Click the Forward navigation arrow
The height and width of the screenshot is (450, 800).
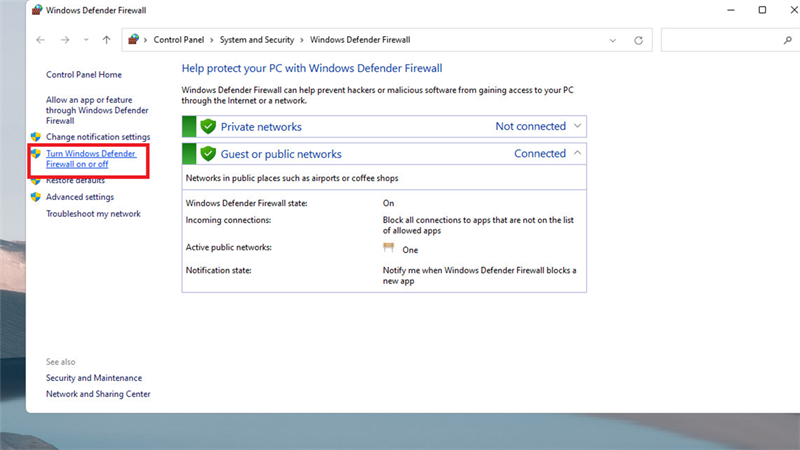click(65, 40)
